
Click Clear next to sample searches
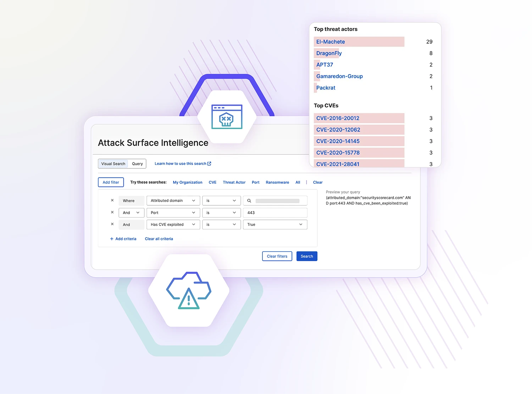pos(318,182)
